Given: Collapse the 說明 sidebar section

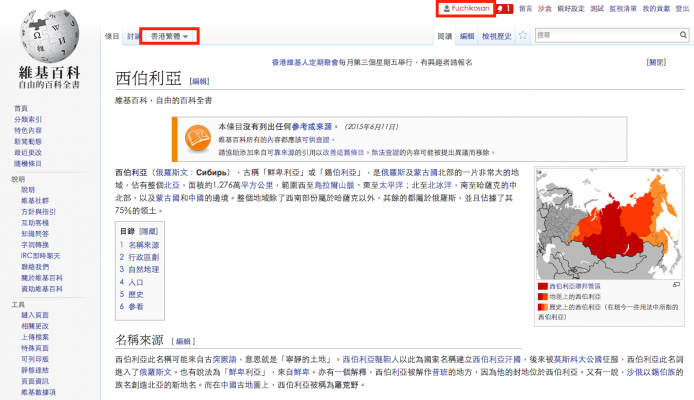Looking at the screenshot, I should tap(18, 179).
